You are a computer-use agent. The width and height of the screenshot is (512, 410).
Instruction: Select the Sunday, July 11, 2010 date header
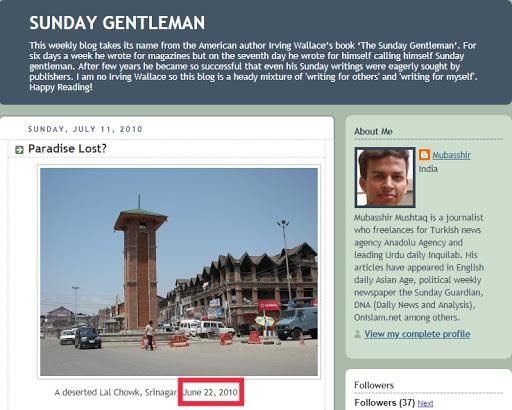click(85, 129)
